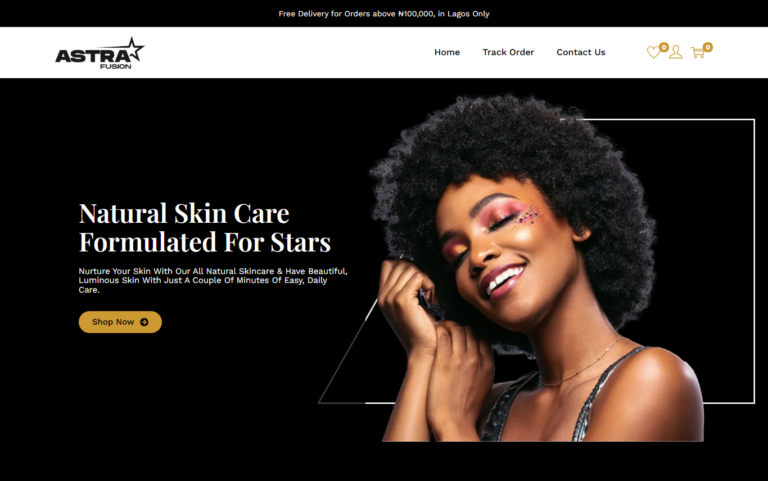Click the black announcement bar
The image size is (768, 481).
tap(384, 13)
